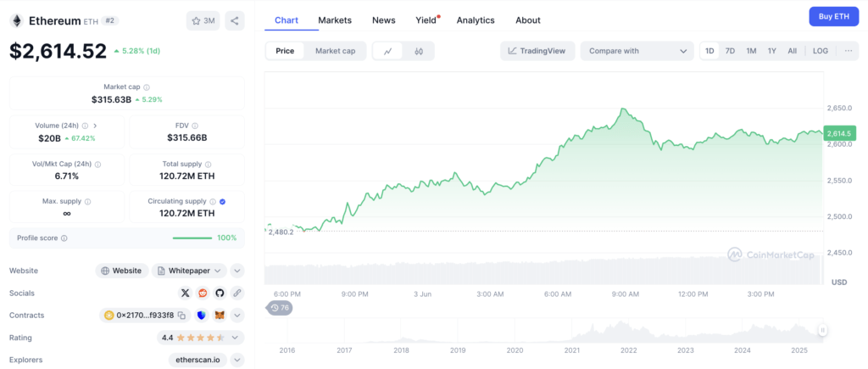Switch to line chart view icon
This screenshot has height=369, width=868.
[388, 51]
